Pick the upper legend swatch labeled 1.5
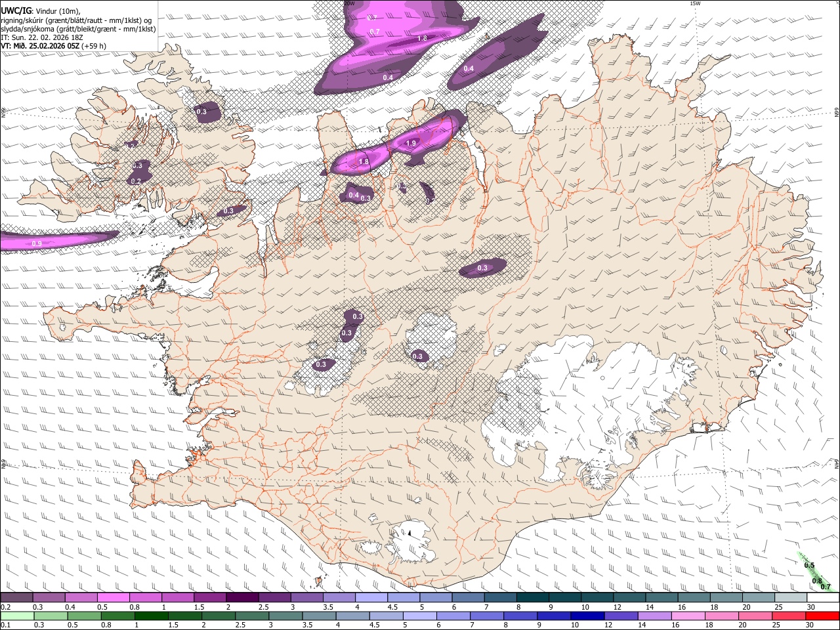Screen dimensions: 840x630 (210, 598)
